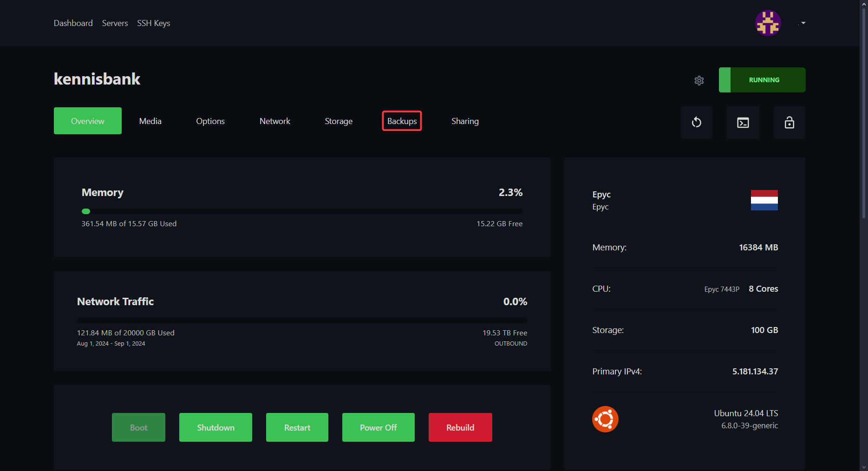Click the red Rebuild button

point(460,427)
